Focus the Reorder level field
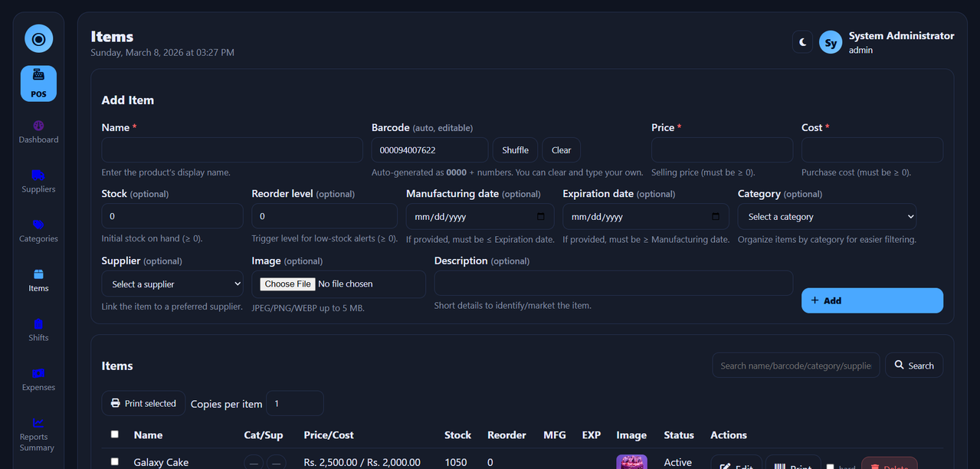This screenshot has height=469, width=980. (325, 217)
